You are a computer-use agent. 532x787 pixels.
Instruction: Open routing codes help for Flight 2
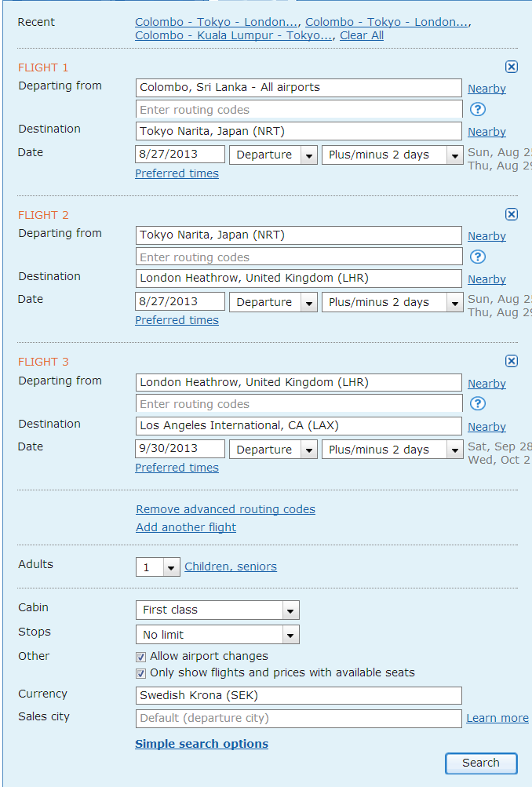click(x=477, y=257)
